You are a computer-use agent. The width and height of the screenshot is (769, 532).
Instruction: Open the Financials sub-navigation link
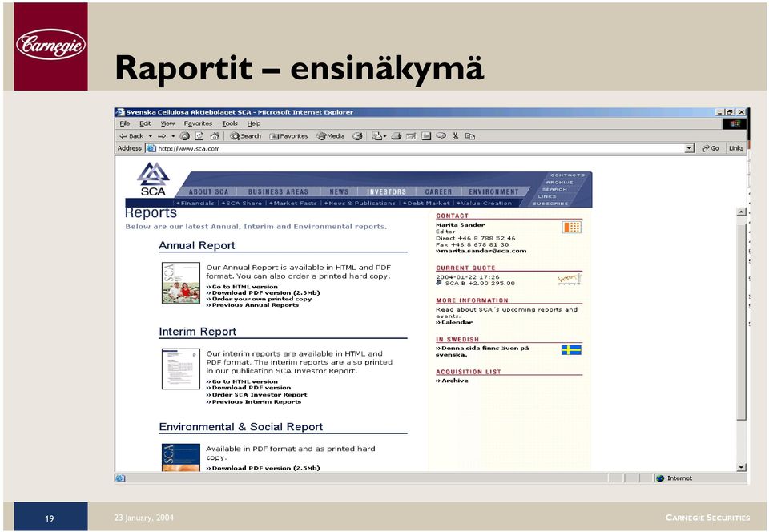195,203
